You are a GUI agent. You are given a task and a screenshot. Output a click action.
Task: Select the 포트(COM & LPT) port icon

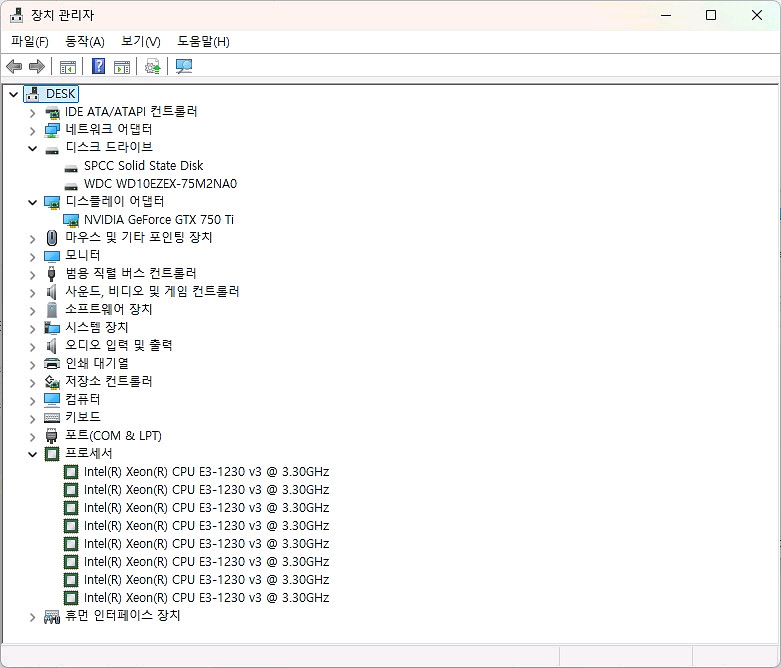(x=51, y=436)
